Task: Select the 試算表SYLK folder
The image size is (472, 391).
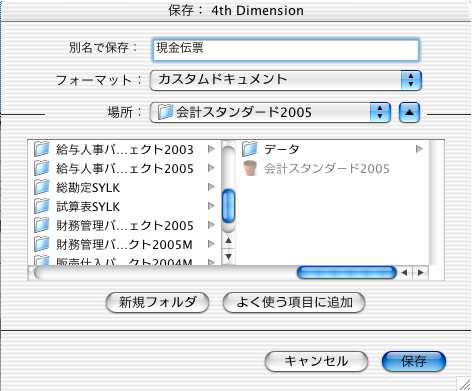Action: pos(124,206)
